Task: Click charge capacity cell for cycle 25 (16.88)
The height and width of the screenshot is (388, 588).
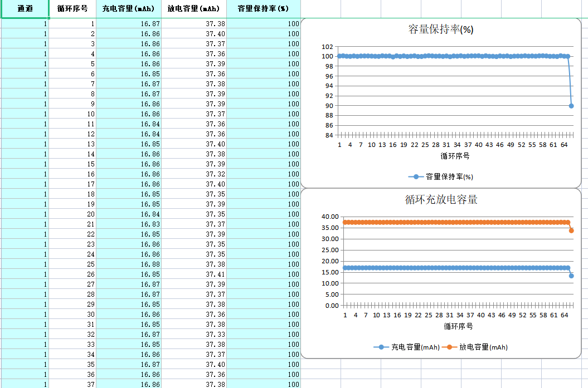Action: (x=129, y=264)
